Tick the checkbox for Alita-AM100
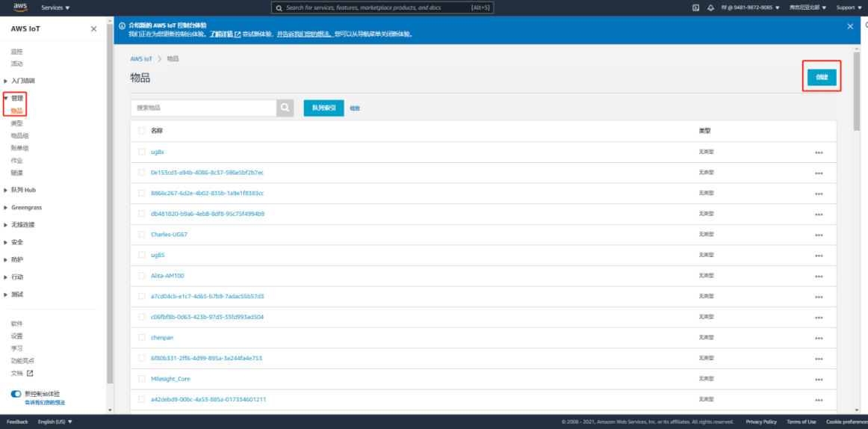Viewport: 868px width, 429px height. tap(142, 275)
